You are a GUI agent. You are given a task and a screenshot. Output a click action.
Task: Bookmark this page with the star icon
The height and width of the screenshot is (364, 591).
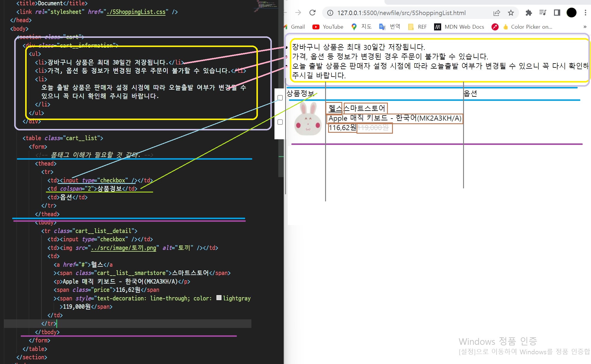(511, 13)
